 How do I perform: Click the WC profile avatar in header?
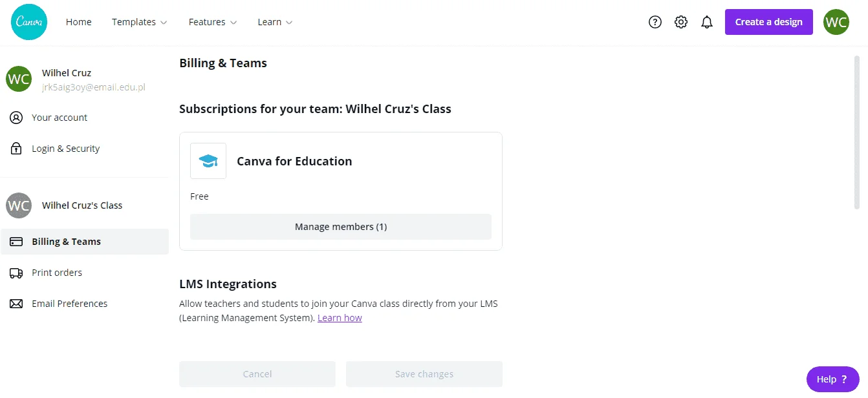coord(836,22)
